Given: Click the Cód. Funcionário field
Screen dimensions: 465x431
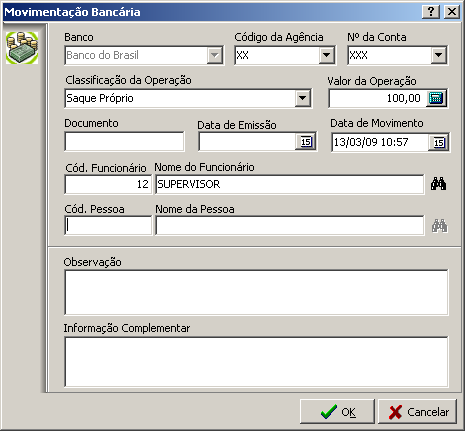Looking at the screenshot, I should (x=108, y=184).
